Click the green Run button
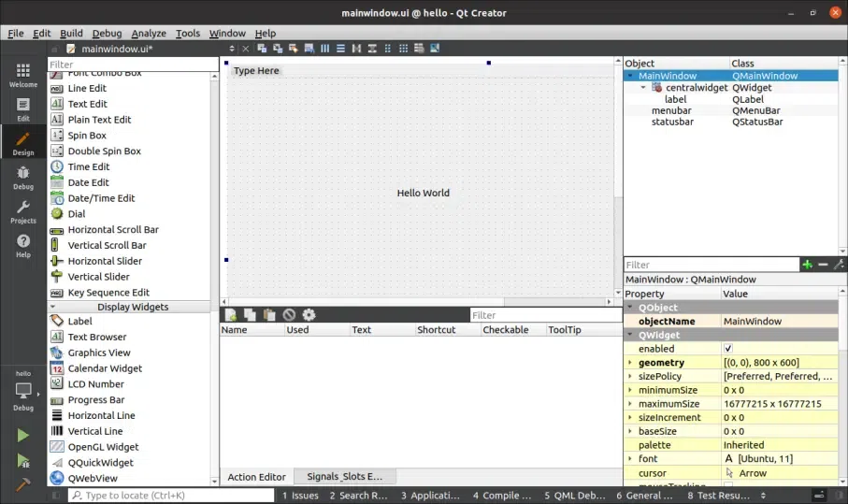The width and height of the screenshot is (848, 504). coord(22,436)
